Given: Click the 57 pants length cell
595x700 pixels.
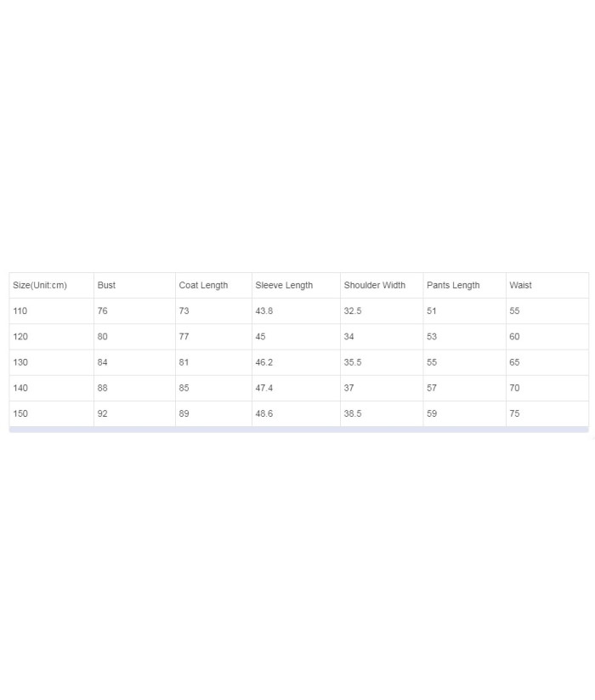Looking at the screenshot, I should click(464, 388).
